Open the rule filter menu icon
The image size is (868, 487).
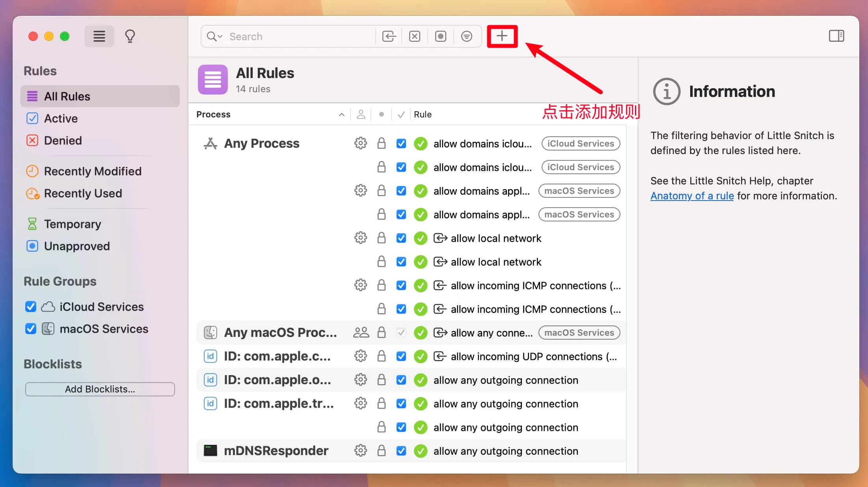[x=466, y=36]
